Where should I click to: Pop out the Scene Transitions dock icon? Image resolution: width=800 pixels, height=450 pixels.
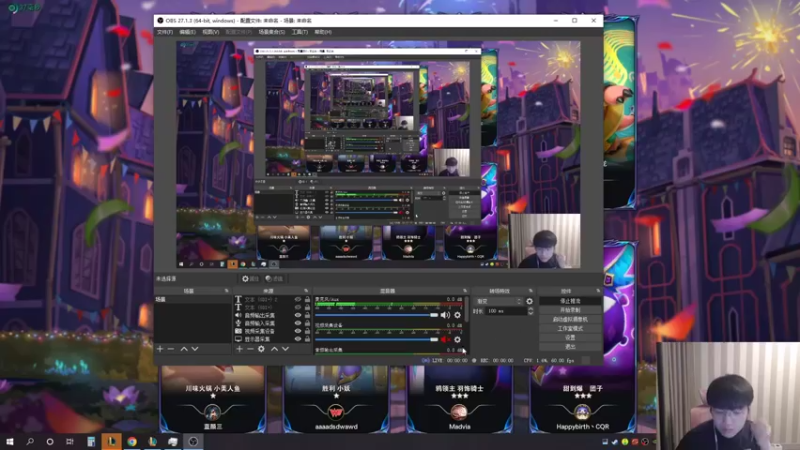[x=531, y=291]
